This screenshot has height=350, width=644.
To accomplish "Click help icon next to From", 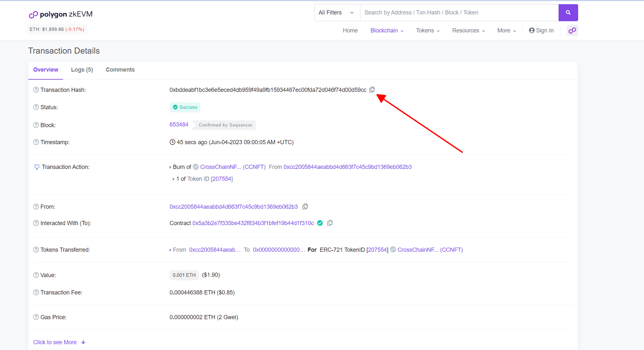I will 36,207.
